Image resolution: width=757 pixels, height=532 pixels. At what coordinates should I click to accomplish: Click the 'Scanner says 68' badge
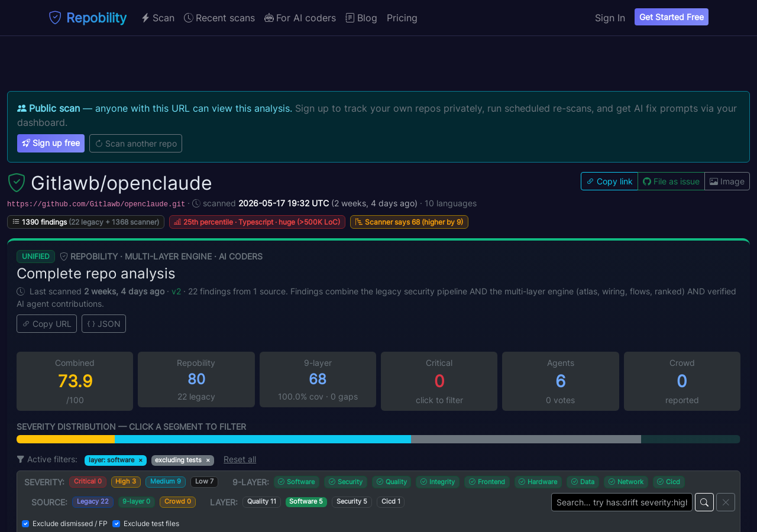pyautogui.click(x=409, y=222)
